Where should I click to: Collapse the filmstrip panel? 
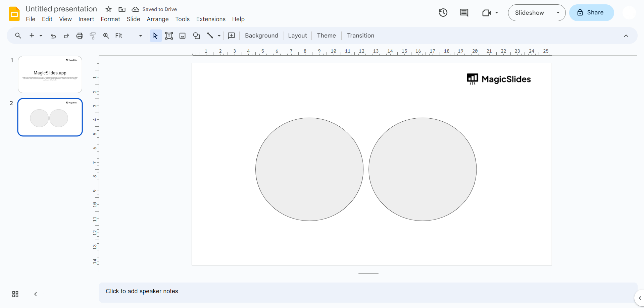(x=36, y=294)
